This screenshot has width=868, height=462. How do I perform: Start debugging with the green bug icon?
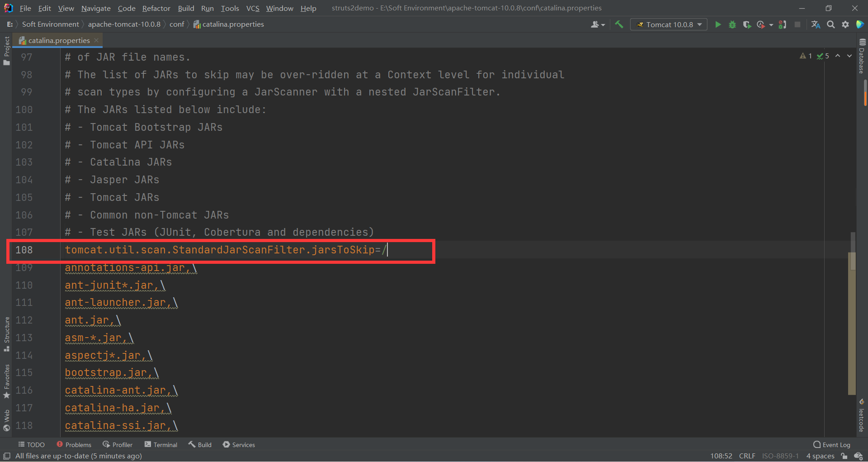732,24
